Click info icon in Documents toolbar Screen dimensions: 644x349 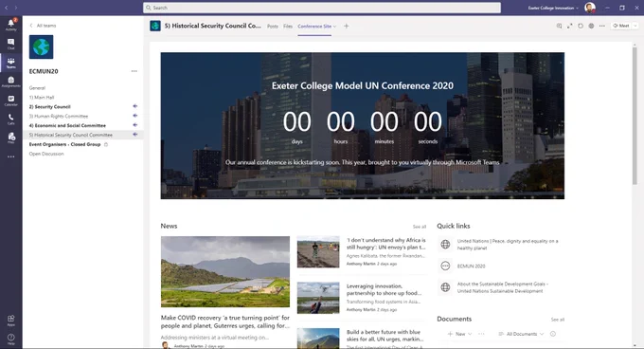[x=553, y=334]
